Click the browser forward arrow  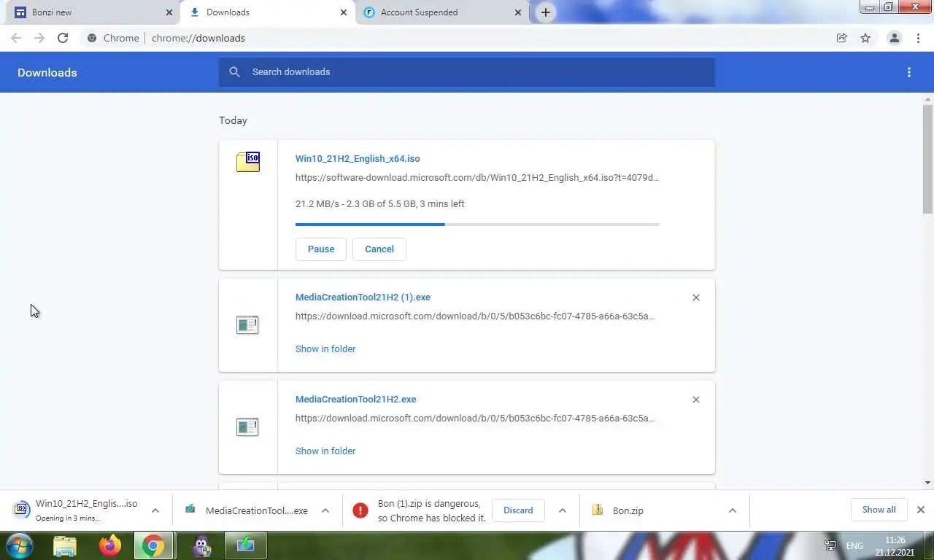pyautogui.click(x=39, y=38)
